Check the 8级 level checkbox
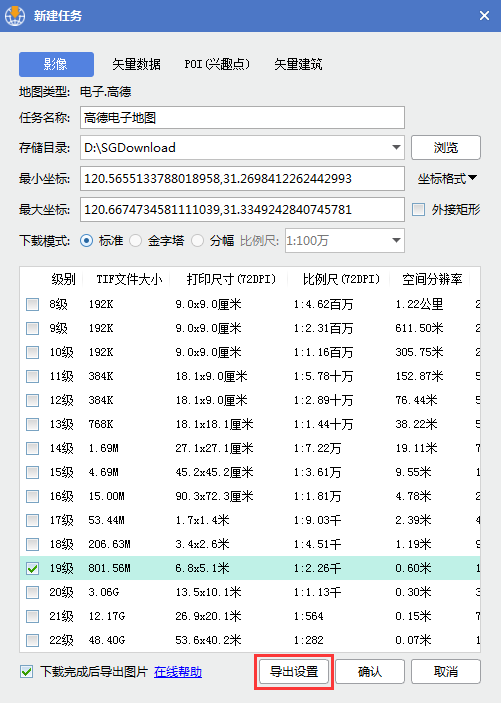This screenshot has height=703, width=501. coord(32,304)
